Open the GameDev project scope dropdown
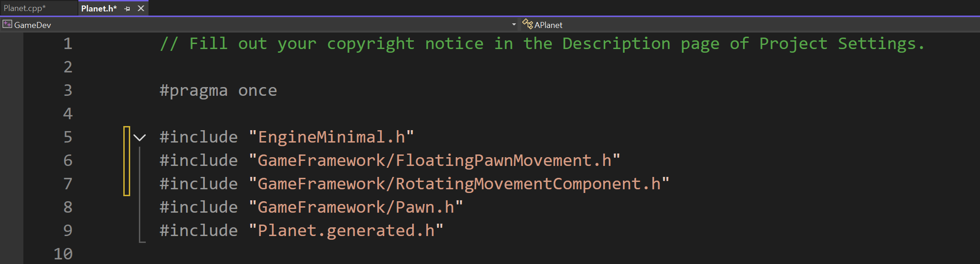Screen dimensions: 980x264 click(514, 25)
